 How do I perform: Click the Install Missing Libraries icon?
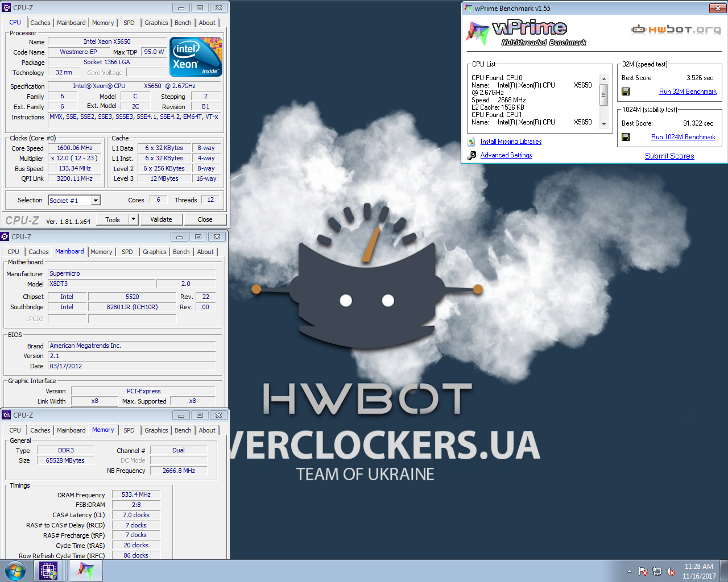(471, 142)
